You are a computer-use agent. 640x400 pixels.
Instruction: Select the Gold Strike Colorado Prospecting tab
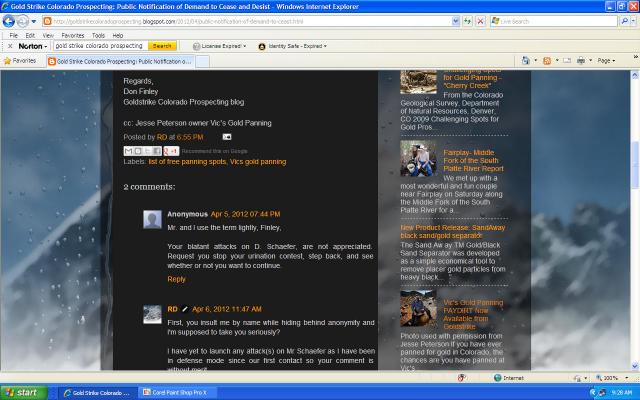[120, 61]
